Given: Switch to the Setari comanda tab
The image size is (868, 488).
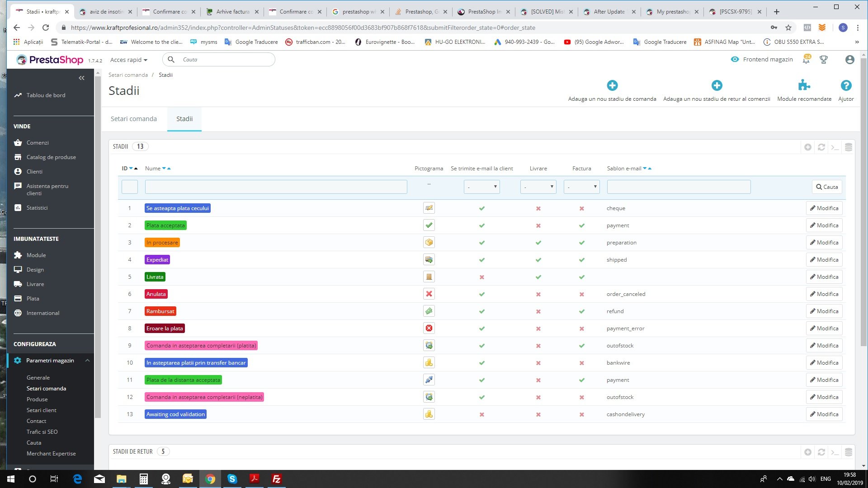Looking at the screenshot, I should click(x=134, y=119).
